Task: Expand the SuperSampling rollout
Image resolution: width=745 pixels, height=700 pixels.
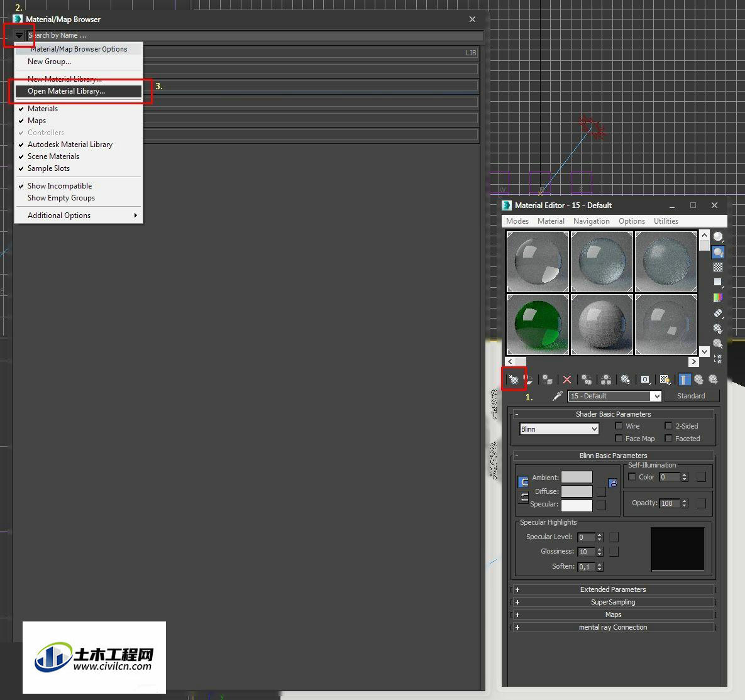Action: pyautogui.click(x=613, y=602)
